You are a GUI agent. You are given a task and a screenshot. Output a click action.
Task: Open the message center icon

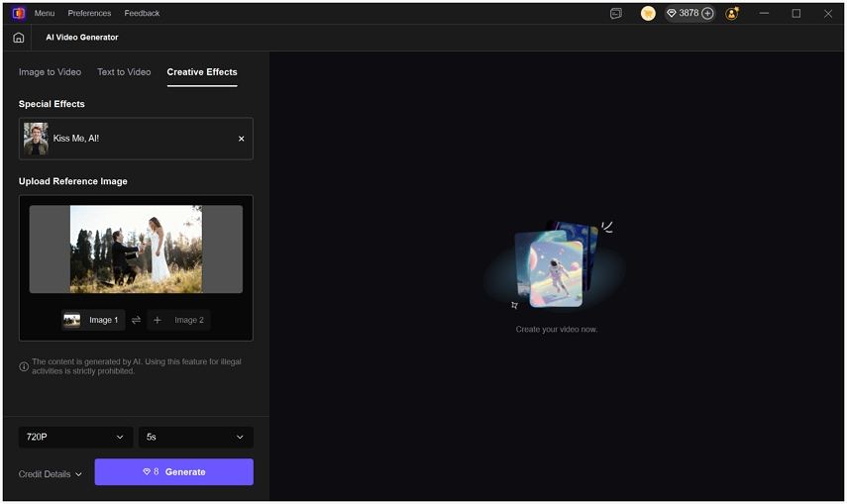[616, 14]
